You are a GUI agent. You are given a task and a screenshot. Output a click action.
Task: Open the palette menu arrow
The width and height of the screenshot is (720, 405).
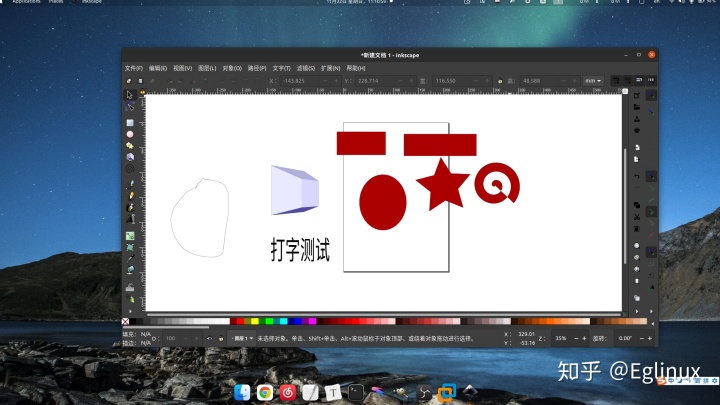(x=652, y=323)
